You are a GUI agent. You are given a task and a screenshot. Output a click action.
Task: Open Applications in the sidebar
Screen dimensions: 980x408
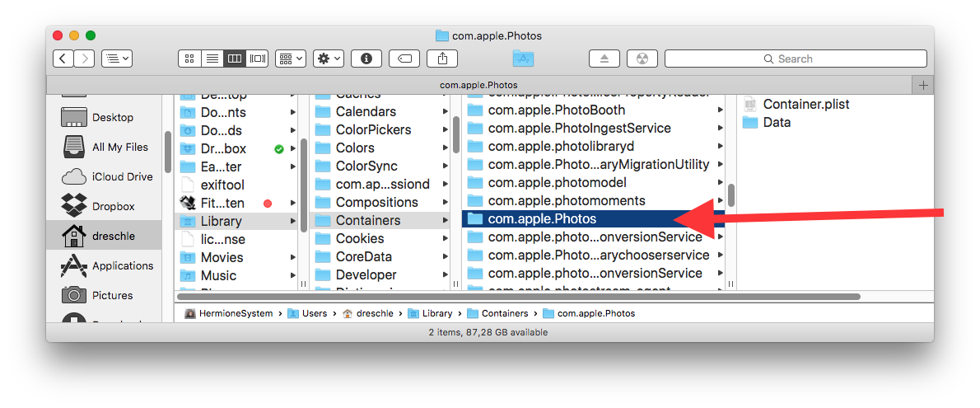[x=104, y=265]
